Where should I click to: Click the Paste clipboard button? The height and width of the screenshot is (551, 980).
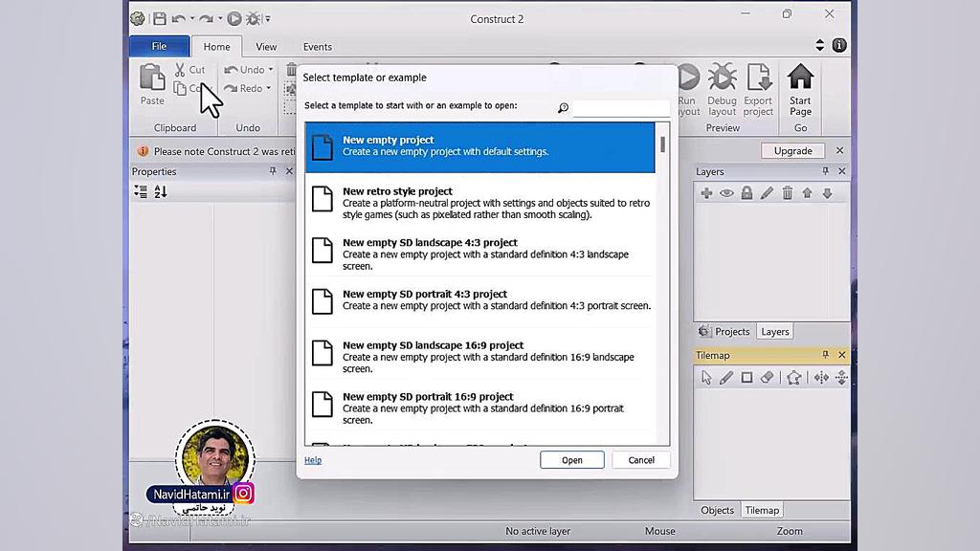152,85
